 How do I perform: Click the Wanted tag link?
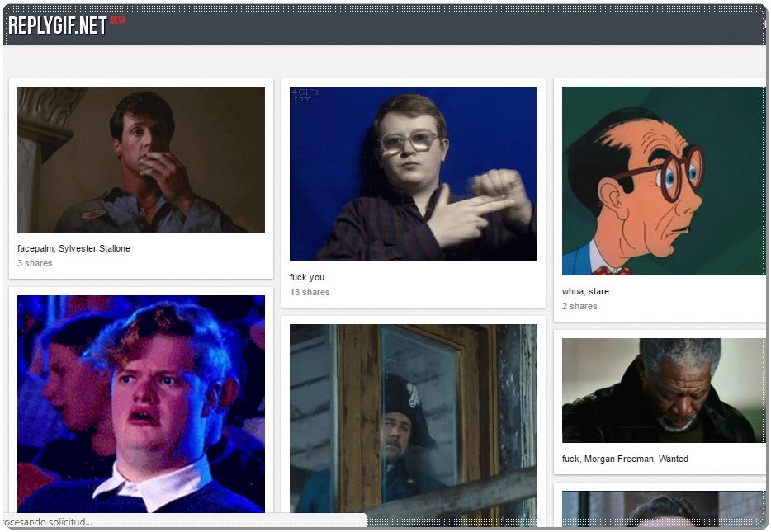point(674,459)
